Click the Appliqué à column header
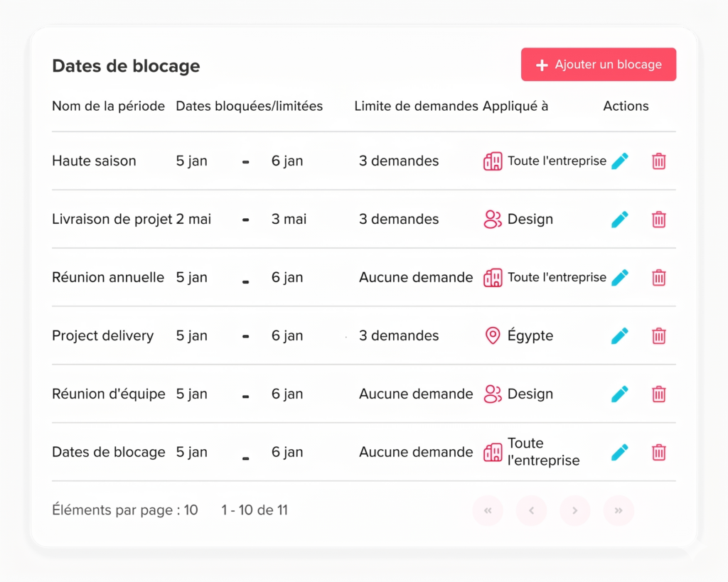This screenshot has width=728, height=582. click(515, 107)
